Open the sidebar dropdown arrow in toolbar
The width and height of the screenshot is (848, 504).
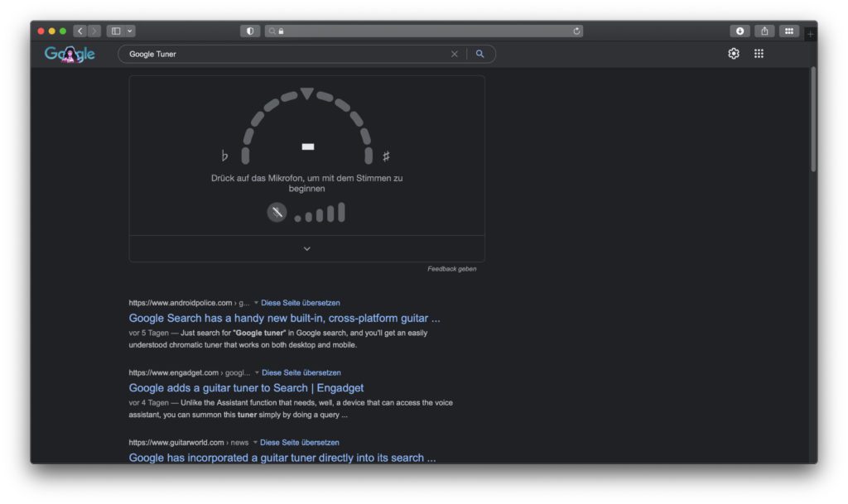pos(130,31)
